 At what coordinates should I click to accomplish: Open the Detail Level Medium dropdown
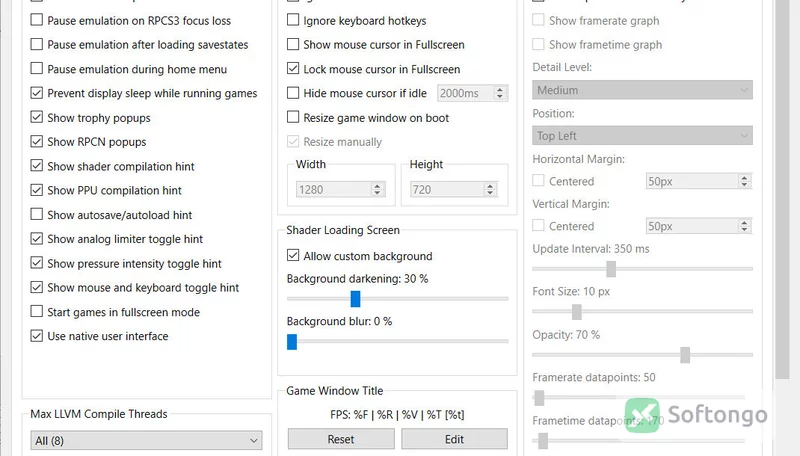642,90
